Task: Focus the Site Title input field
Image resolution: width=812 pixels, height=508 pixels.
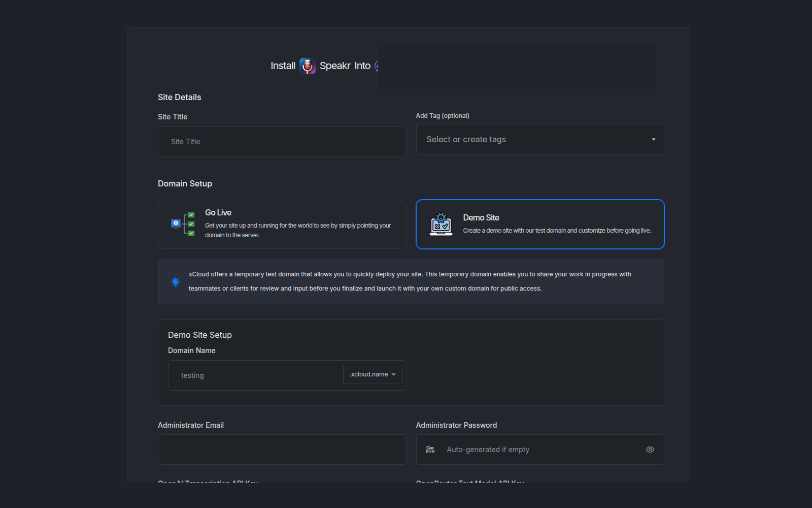Action: (x=282, y=142)
